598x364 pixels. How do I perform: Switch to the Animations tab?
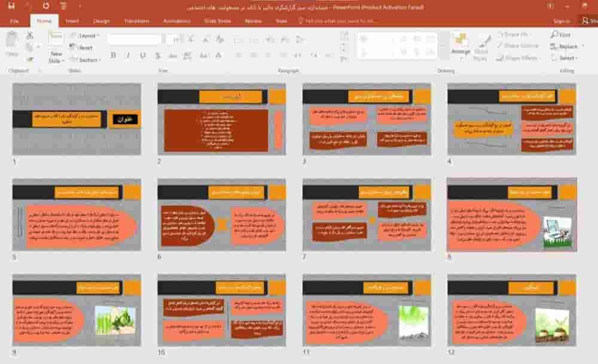point(176,21)
